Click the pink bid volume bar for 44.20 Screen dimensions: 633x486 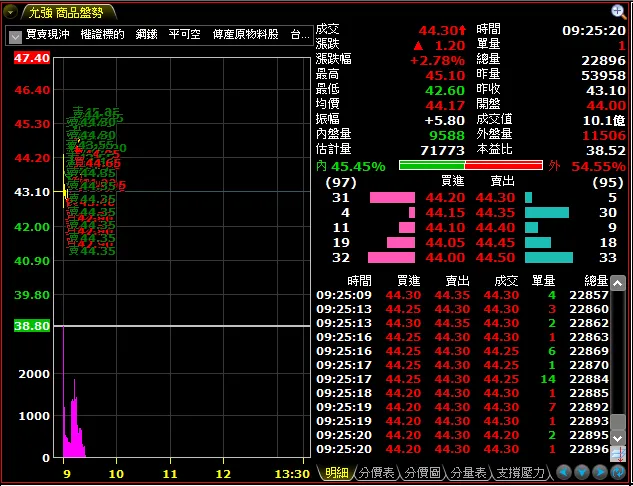click(392, 197)
